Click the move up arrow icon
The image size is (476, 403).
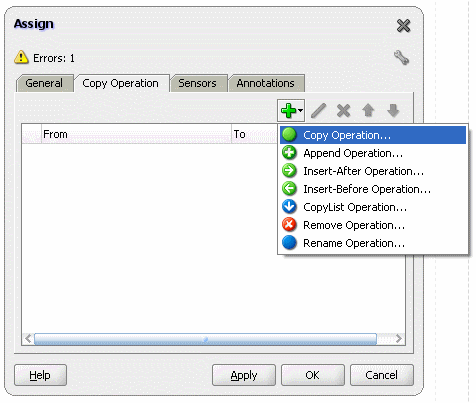(x=368, y=111)
